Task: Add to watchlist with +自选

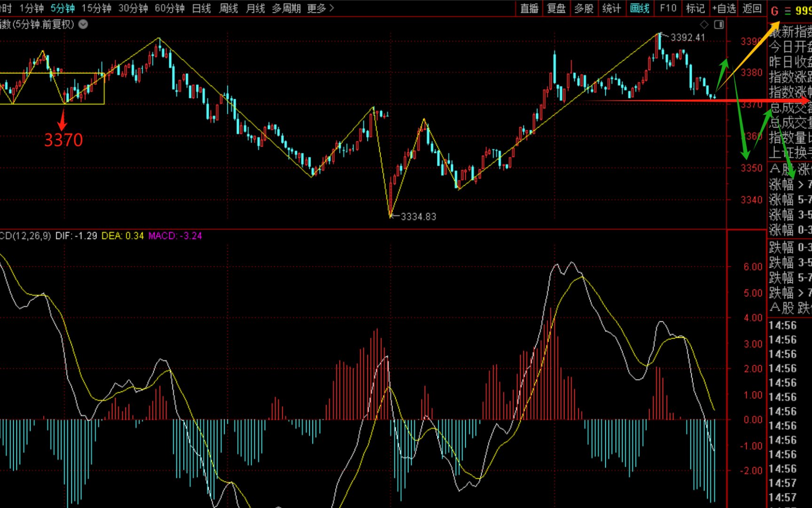Action: tap(724, 8)
